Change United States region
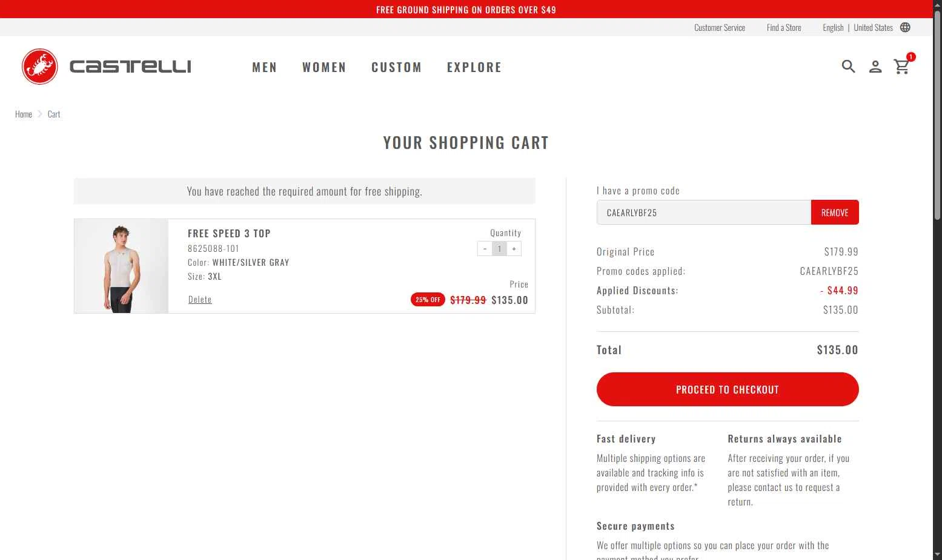Image resolution: width=942 pixels, height=560 pixels. pos(873,27)
